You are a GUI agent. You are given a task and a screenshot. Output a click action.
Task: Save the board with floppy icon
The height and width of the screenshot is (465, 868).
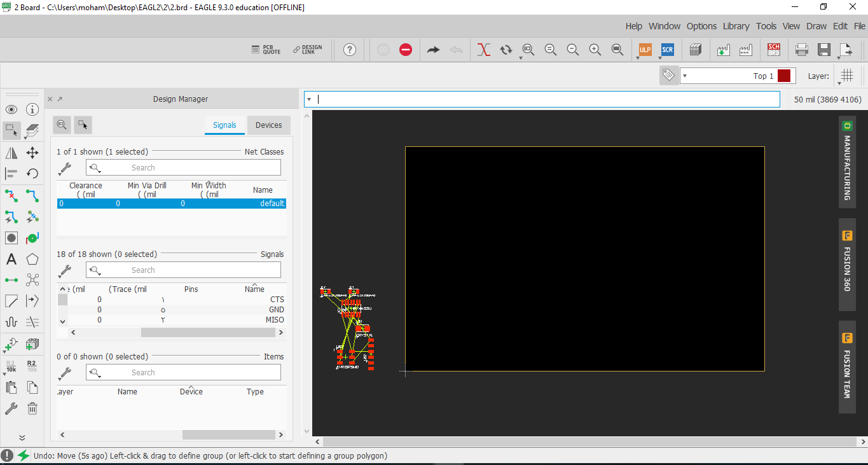point(824,50)
